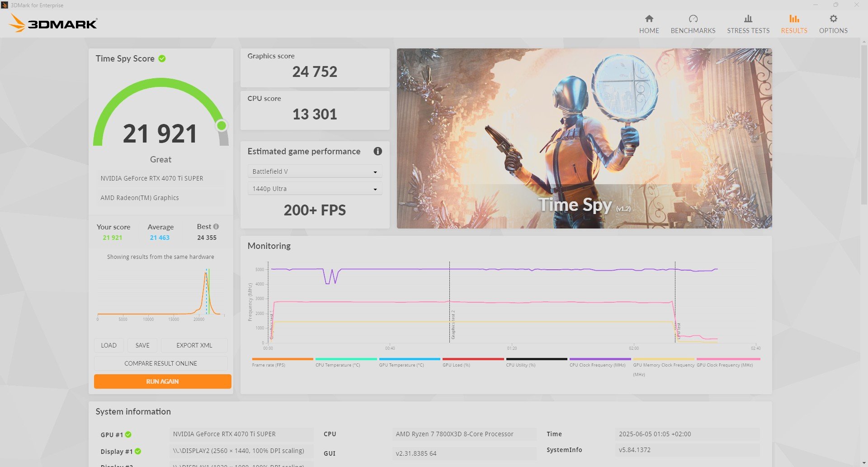868x467 pixels.
Task: Click the LOAD button
Action: (x=108, y=345)
